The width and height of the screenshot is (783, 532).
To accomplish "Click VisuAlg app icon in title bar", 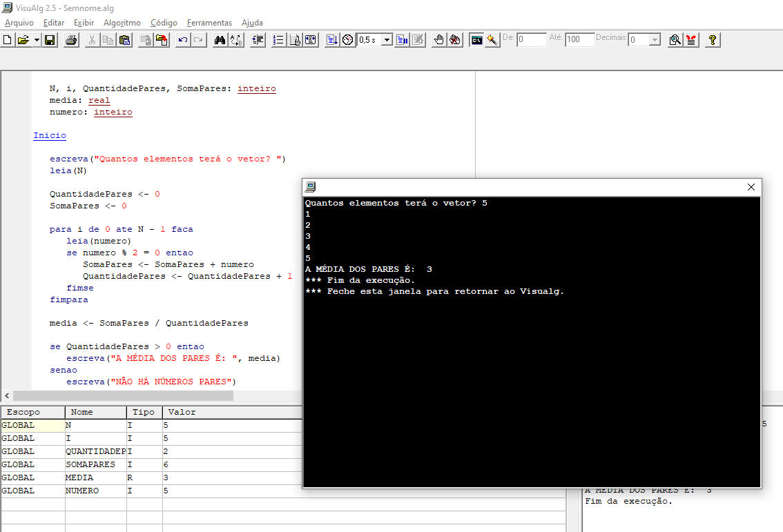I will tap(7, 8).
